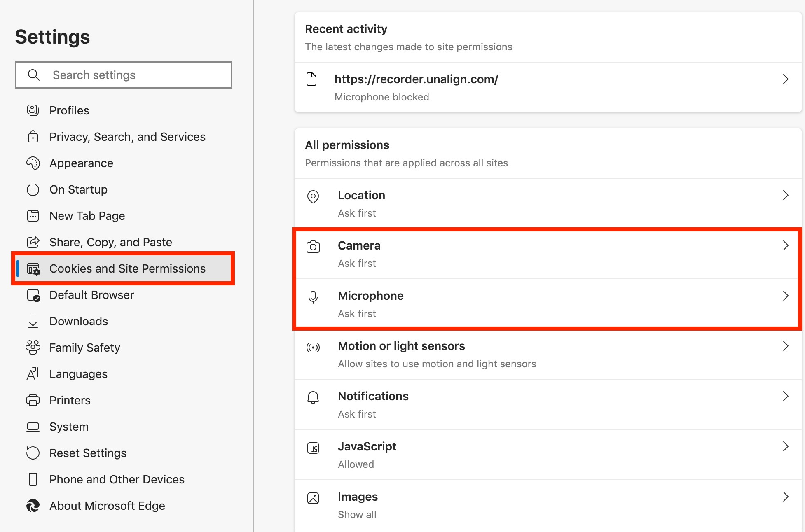Click the Microsoft Edge logo icon

tap(33, 506)
